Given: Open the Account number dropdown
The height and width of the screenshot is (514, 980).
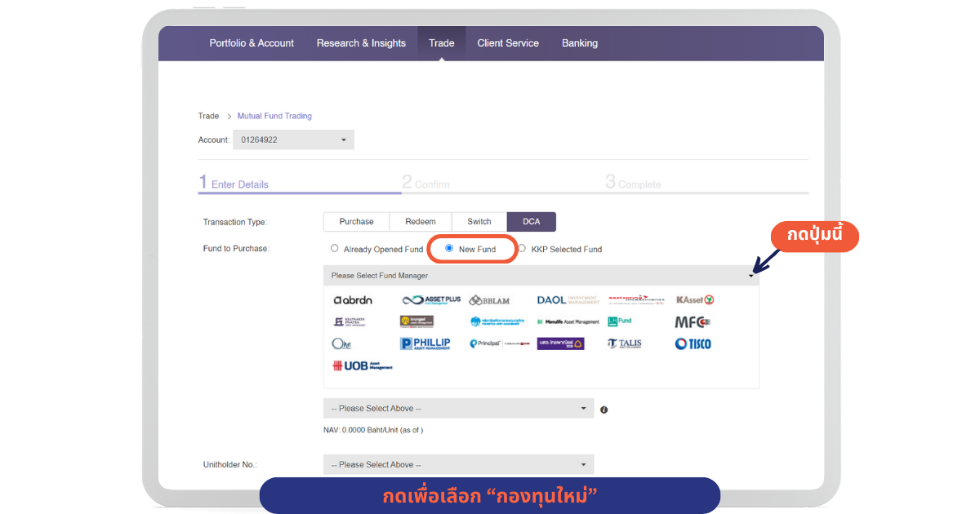Looking at the screenshot, I should 293,140.
